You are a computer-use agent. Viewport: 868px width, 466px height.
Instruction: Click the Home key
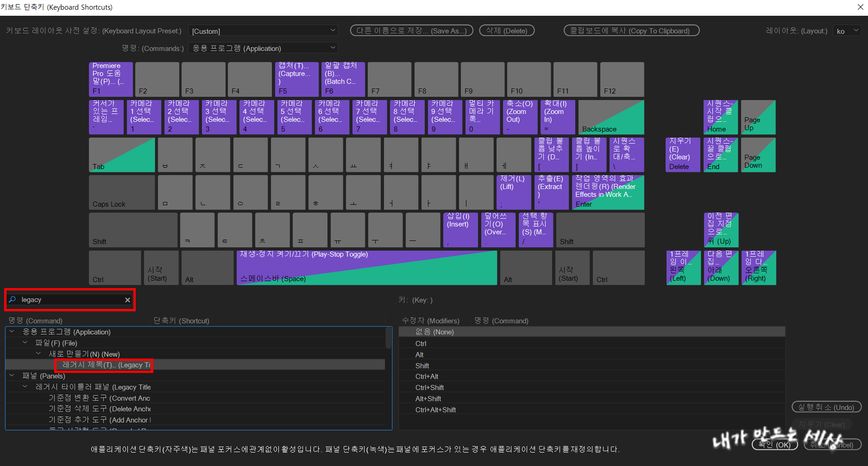(x=721, y=117)
